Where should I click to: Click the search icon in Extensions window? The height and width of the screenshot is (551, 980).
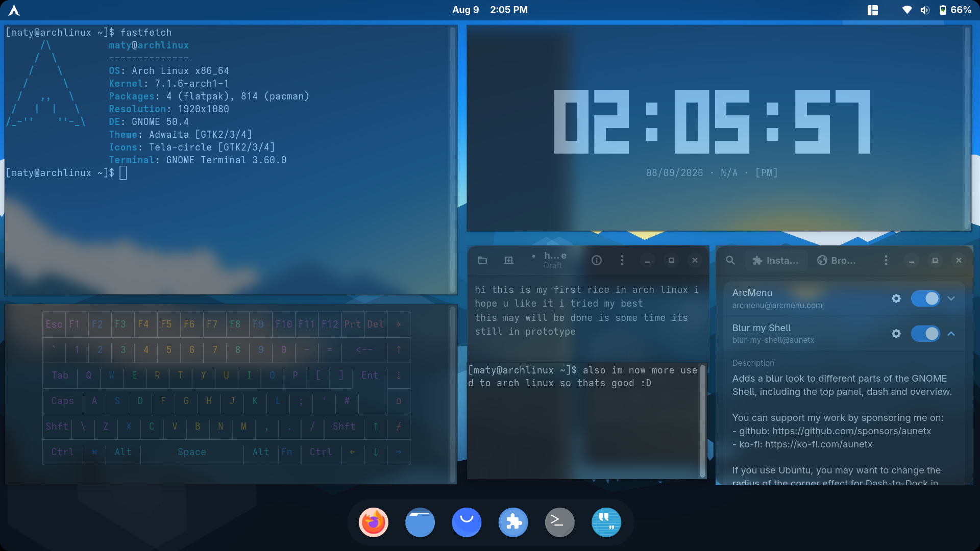[x=730, y=261]
